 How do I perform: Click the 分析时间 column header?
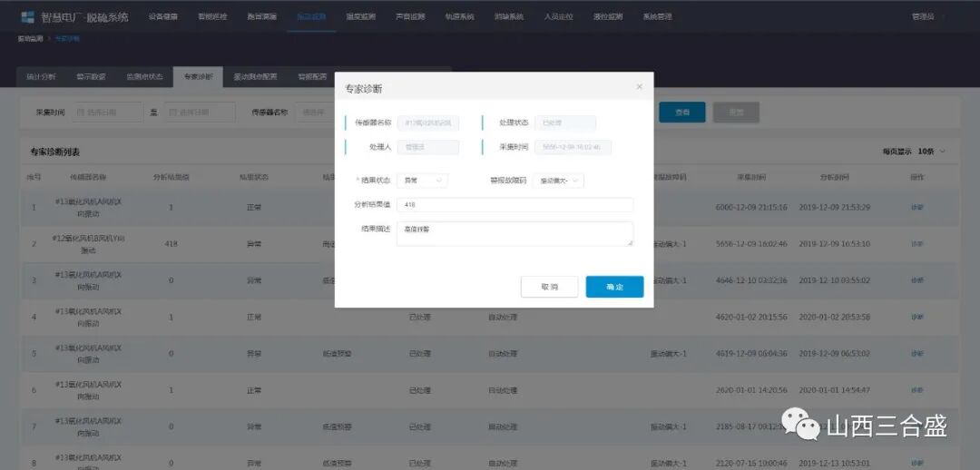click(835, 177)
